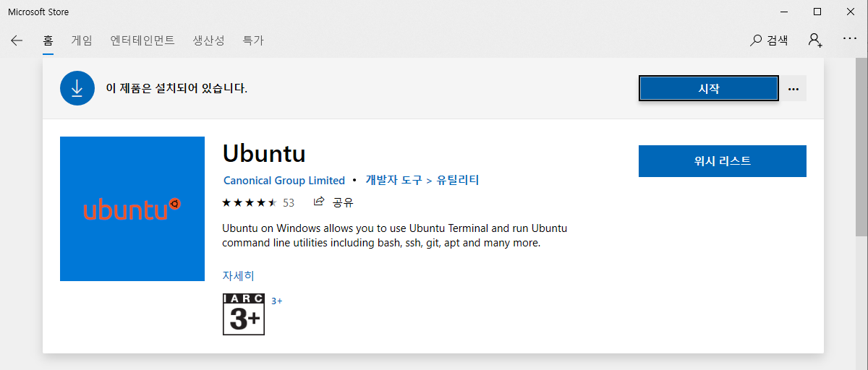Click the download arrow circle icon
The width and height of the screenshot is (868, 370).
click(77, 88)
